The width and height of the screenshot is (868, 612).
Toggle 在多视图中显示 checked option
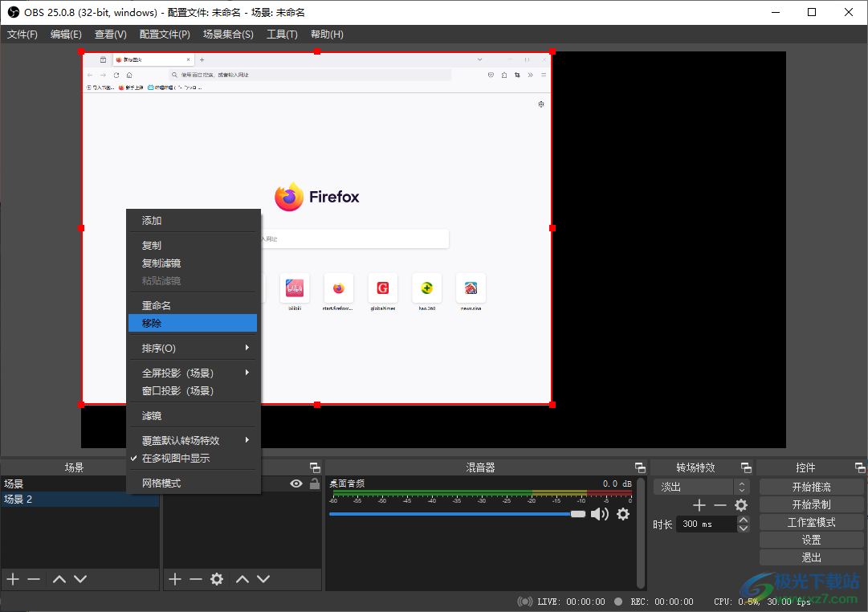(x=192, y=459)
